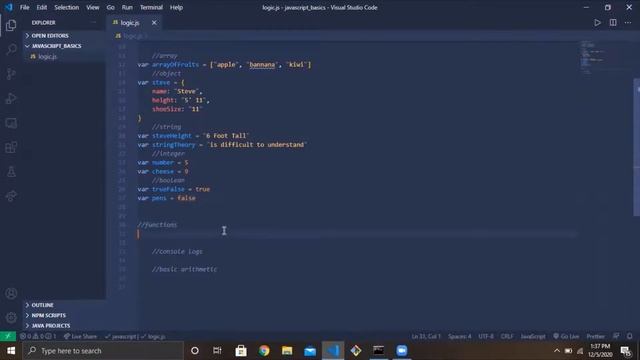Click the Spaces: 4 indentation selector
The image size is (640, 360).
(460, 336)
